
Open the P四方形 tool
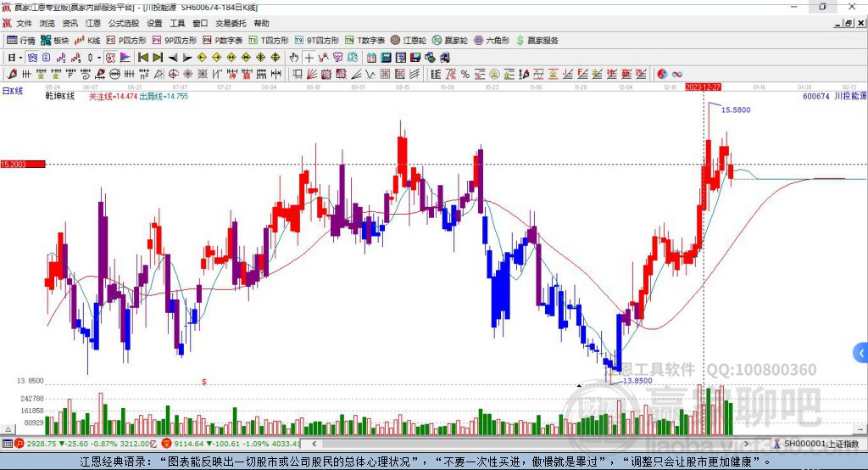coord(126,41)
